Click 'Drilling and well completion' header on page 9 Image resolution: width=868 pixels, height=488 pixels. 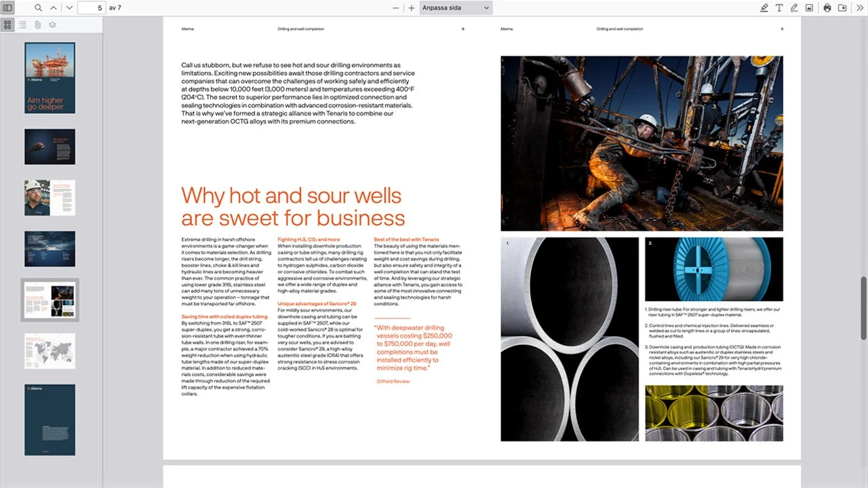coord(620,29)
